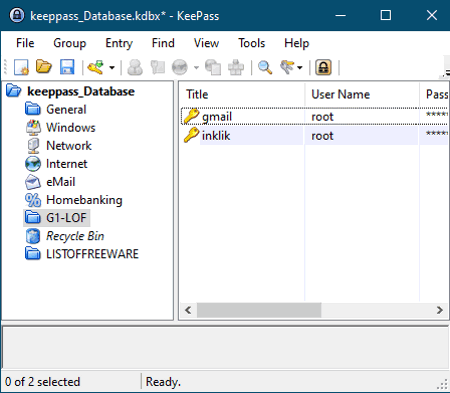Click the Windows group icon
The image size is (450, 393).
point(33,127)
